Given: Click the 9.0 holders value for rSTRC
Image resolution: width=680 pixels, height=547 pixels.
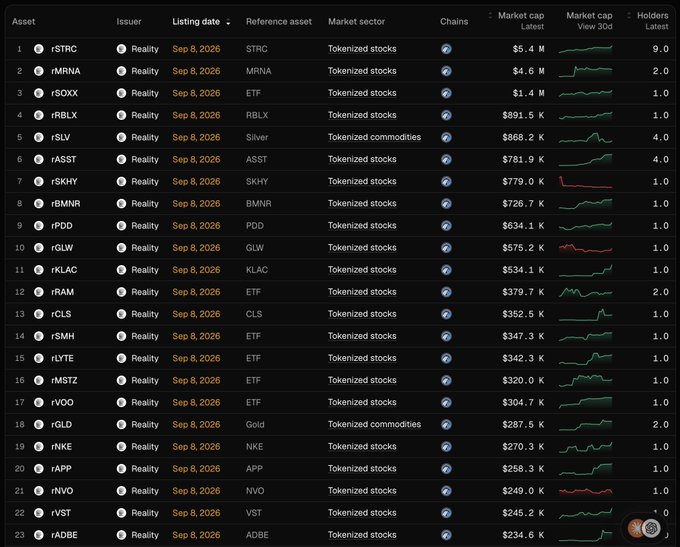Looking at the screenshot, I should tap(660, 49).
